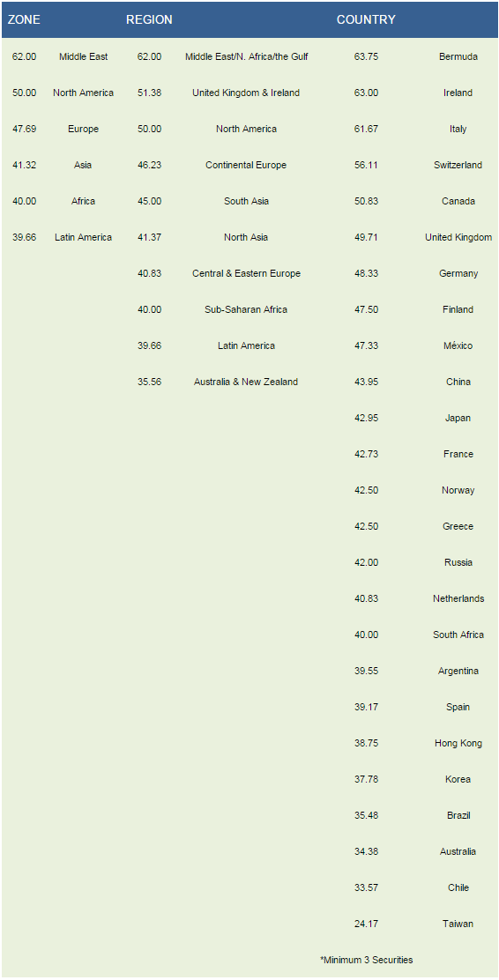Select the North America zone label
499x980 pixels.
tap(83, 93)
